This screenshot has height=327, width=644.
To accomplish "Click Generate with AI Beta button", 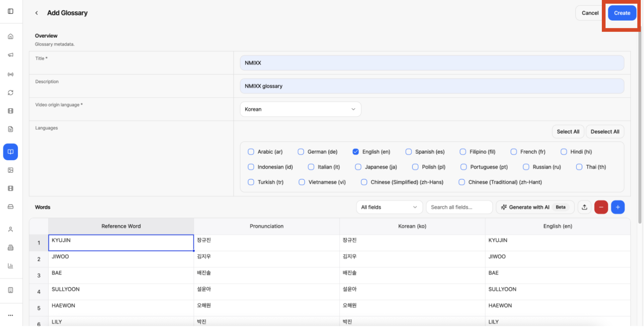I will tap(535, 207).
